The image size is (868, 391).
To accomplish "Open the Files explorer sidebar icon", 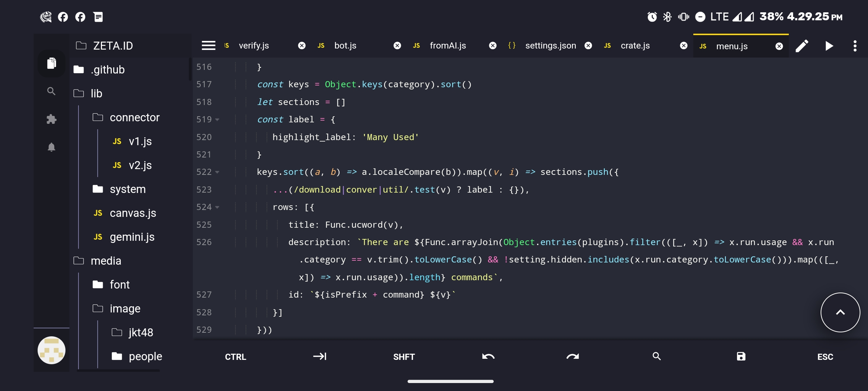I will (x=51, y=63).
